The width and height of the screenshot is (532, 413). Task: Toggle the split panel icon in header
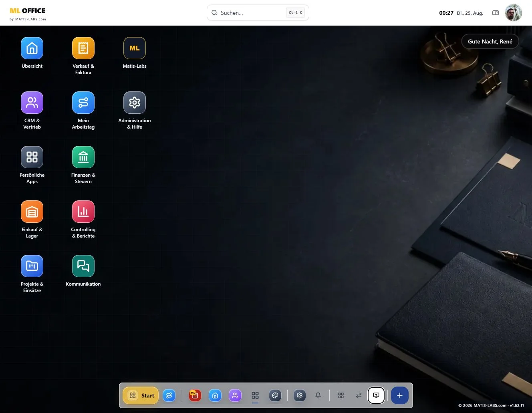coord(496,13)
